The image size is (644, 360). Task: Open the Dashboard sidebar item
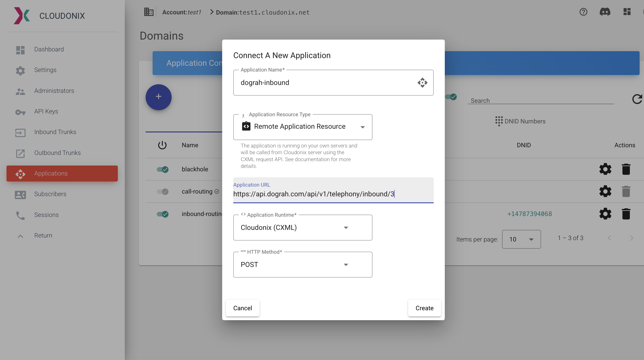coord(49,49)
